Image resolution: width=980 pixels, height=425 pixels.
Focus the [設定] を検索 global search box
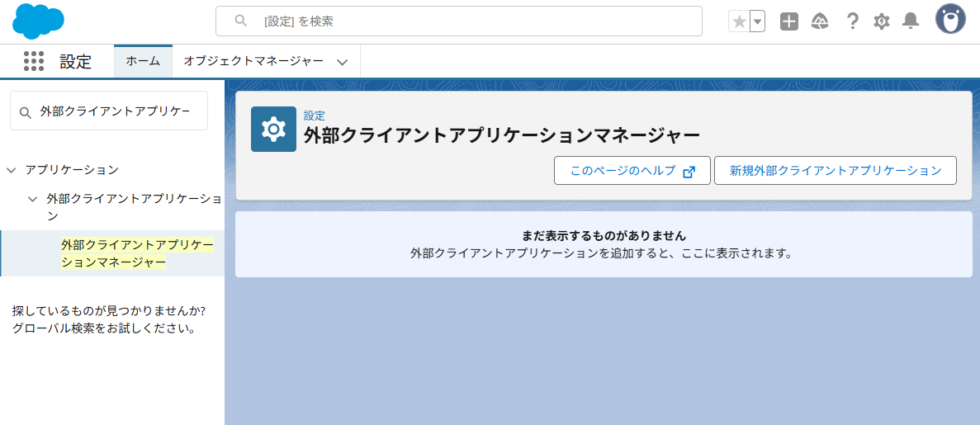459,21
